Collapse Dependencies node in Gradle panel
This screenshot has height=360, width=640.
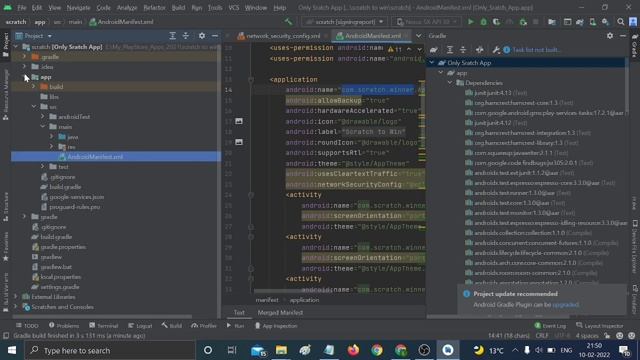[450, 83]
